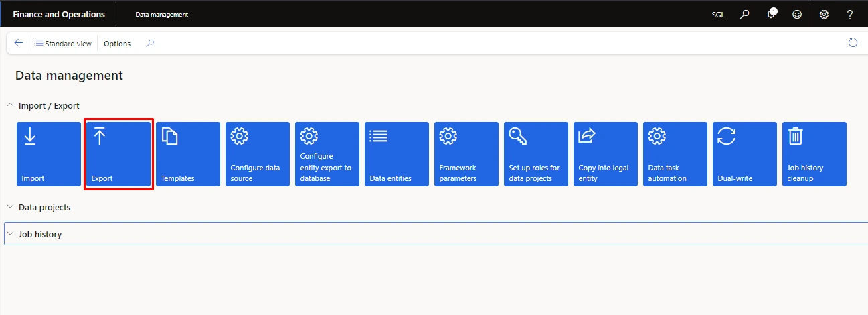Click the back arrow icon
This screenshot has height=315, width=868.
[x=19, y=43]
